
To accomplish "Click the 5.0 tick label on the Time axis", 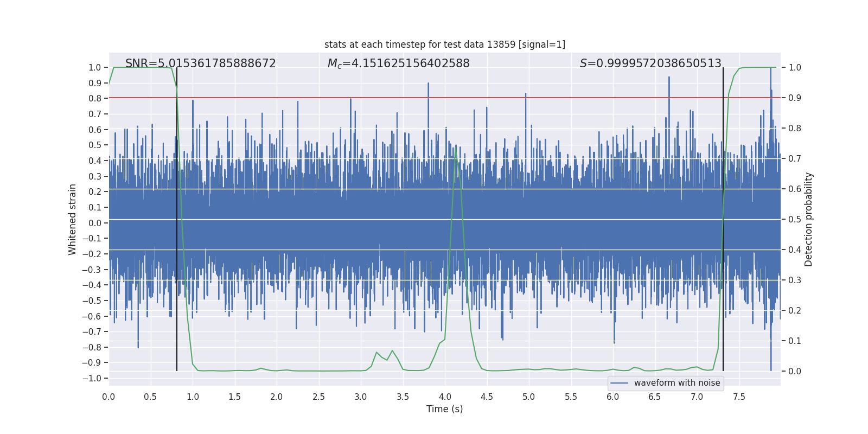I will (x=529, y=397).
